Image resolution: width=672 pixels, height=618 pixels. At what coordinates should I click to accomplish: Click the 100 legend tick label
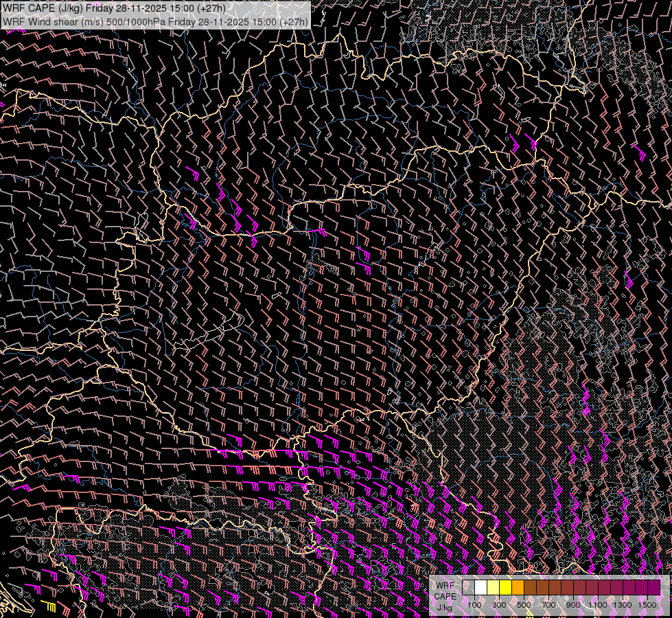click(474, 605)
